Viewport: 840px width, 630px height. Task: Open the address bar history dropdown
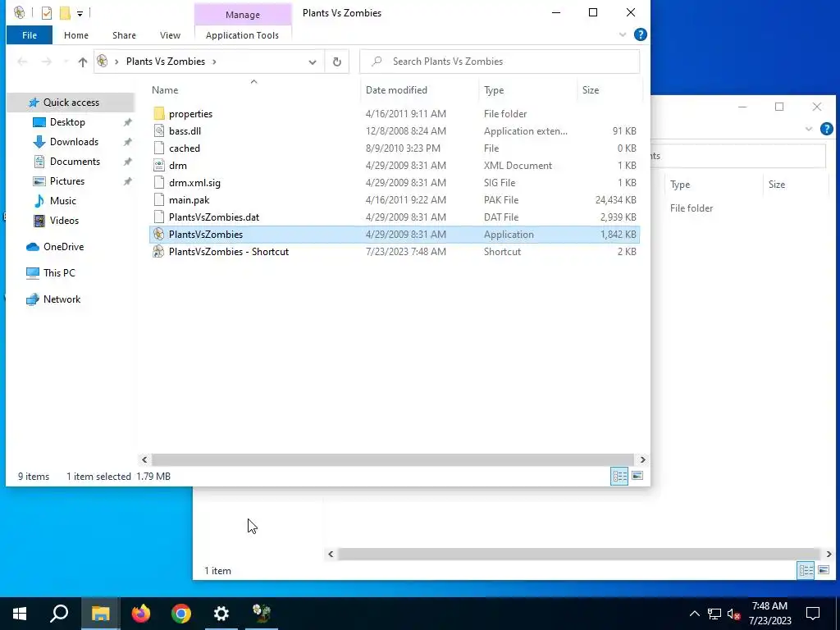click(313, 62)
